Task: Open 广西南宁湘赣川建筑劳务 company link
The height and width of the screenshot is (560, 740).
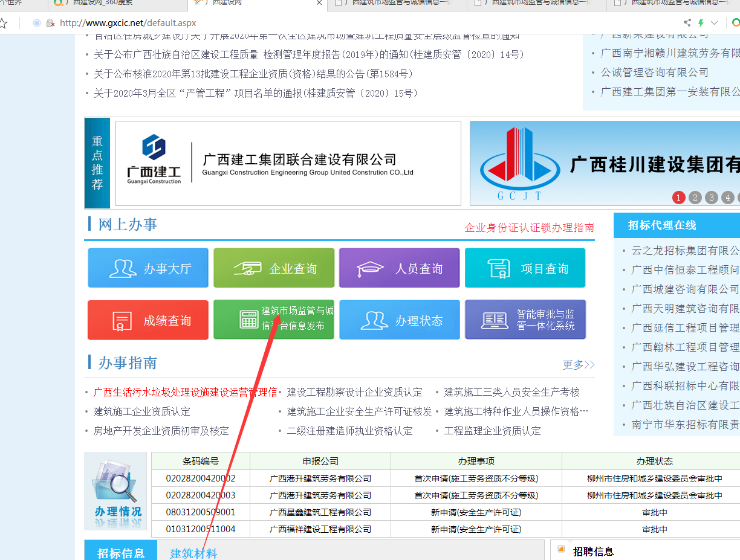Action: click(670, 53)
